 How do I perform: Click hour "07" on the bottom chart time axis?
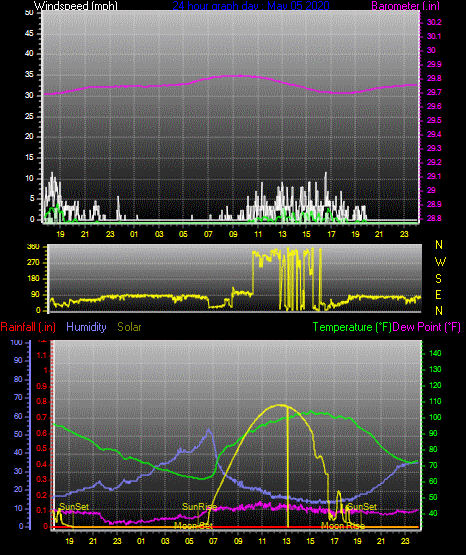point(213,541)
